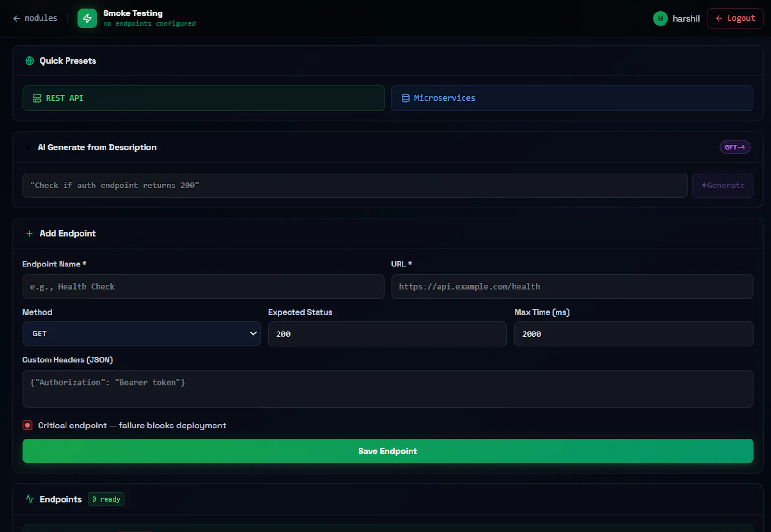Viewport: 771px width, 532px height.
Task: Focus the URL input field
Action: (572, 287)
